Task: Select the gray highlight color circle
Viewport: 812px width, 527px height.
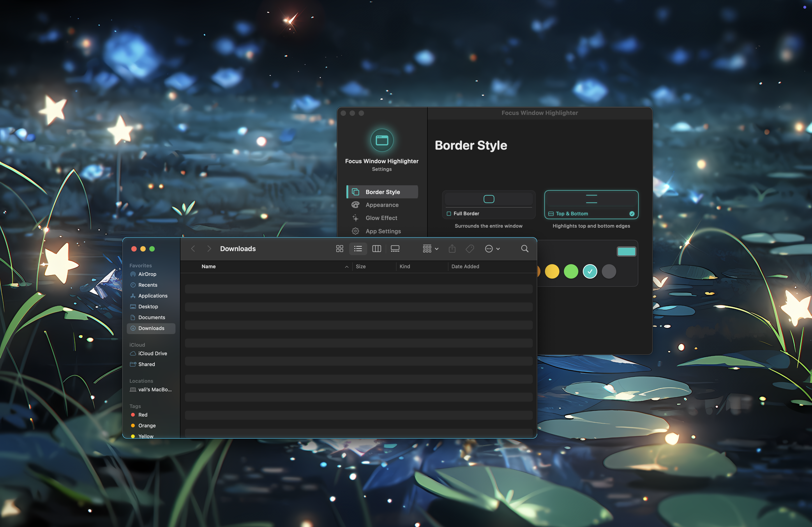Action: point(609,271)
